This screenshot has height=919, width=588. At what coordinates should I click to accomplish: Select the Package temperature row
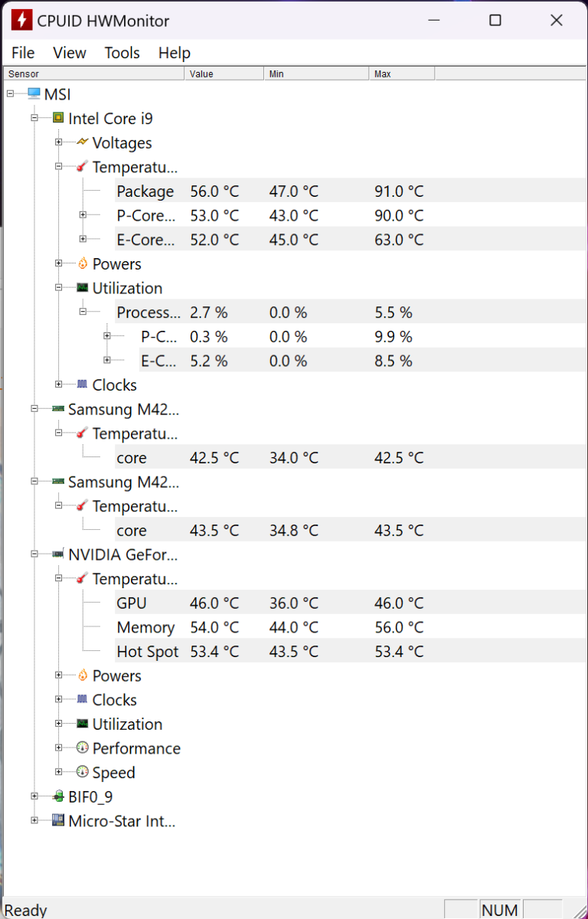coord(145,191)
